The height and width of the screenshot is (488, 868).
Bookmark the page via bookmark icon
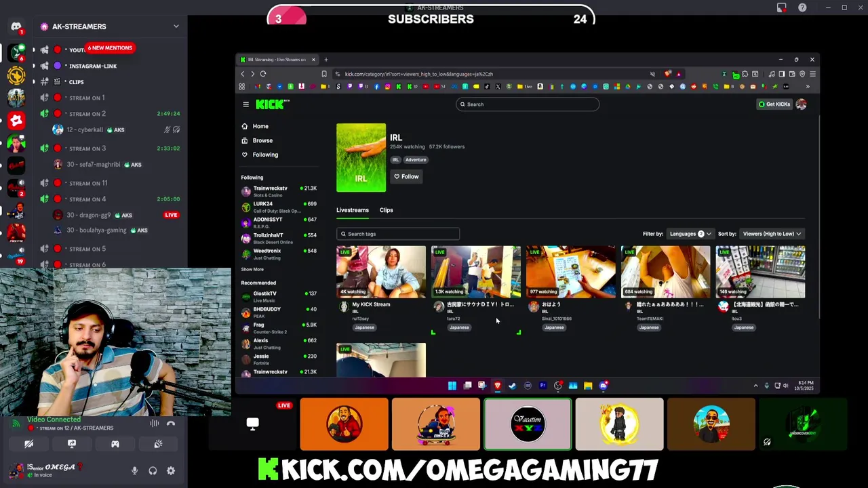coord(324,74)
